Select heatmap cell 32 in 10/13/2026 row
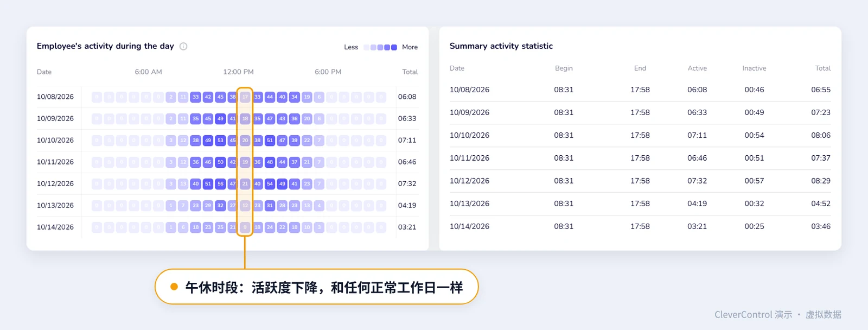The image size is (868, 330). 220,206
